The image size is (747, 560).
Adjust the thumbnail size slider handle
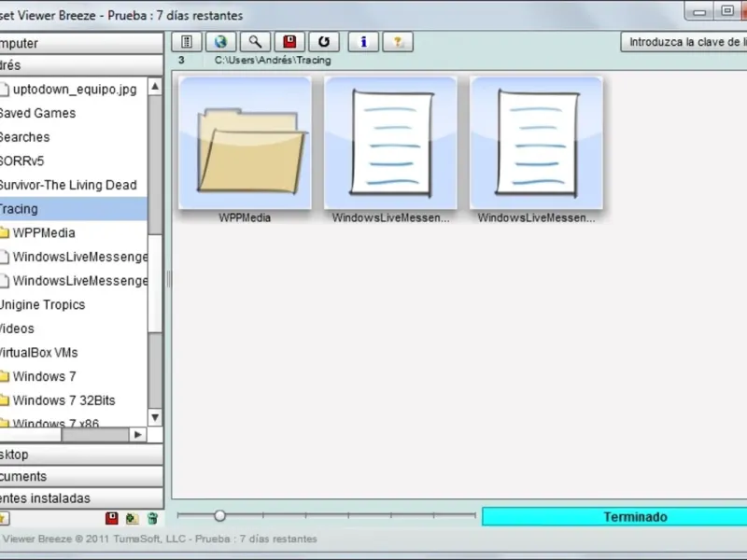[x=219, y=516]
